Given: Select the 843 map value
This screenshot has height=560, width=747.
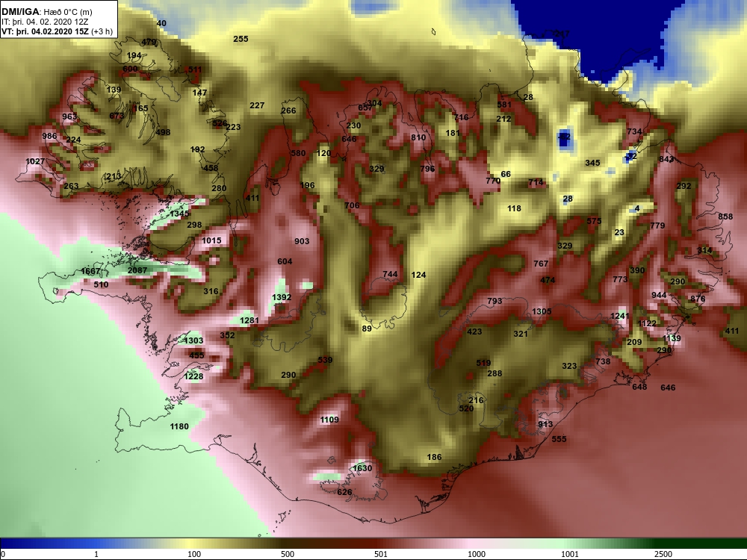Looking at the screenshot, I should tap(666, 159).
